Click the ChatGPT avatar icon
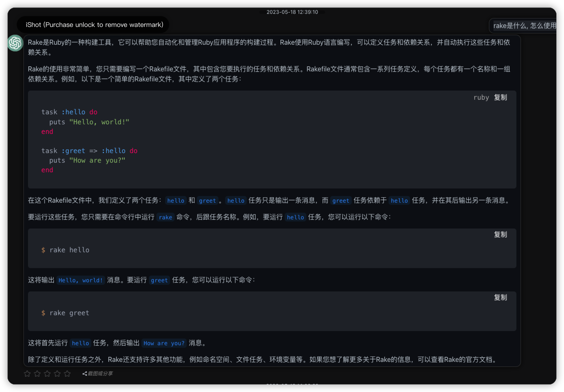 pos(15,43)
